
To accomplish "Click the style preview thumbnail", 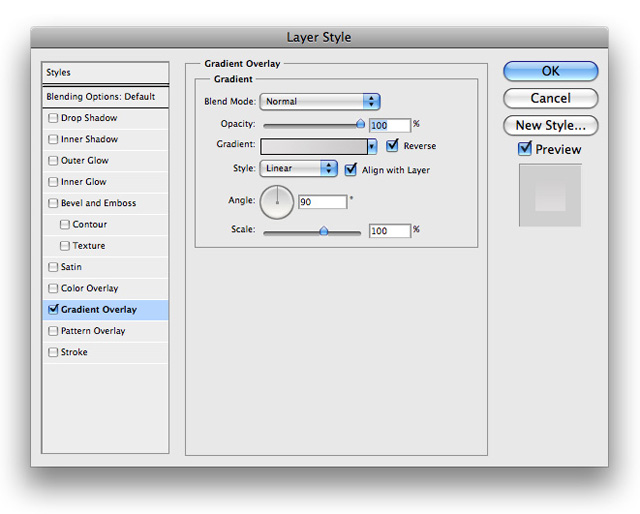I will point(550,195).
